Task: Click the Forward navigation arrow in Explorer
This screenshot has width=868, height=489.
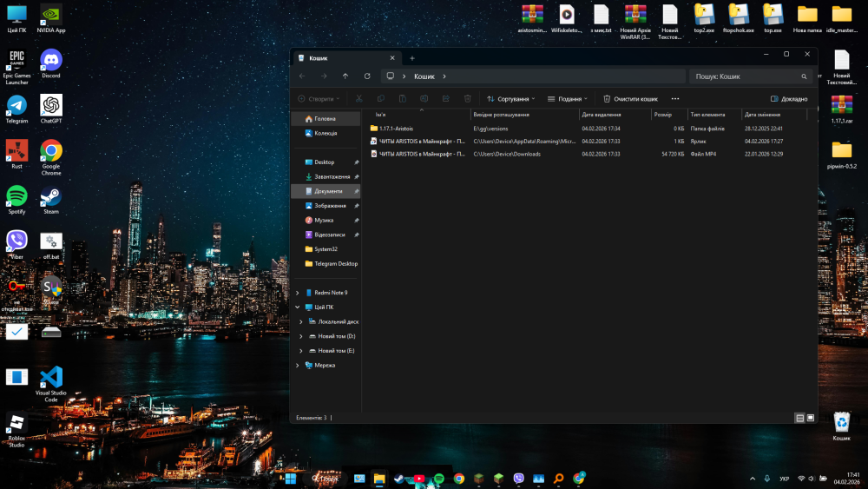Action: click(x=324, y=76)
